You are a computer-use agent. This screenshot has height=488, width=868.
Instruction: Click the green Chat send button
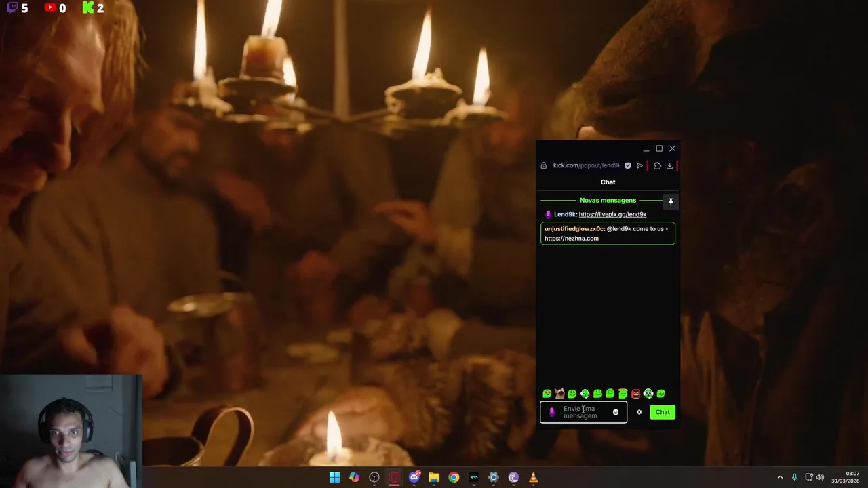click(x=663, y=412)
